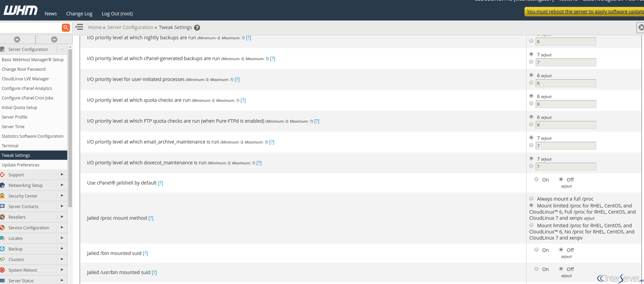Screen dimensions: 644x284
Task: Click Log Out (root)
Action: [x=117, y=14]
